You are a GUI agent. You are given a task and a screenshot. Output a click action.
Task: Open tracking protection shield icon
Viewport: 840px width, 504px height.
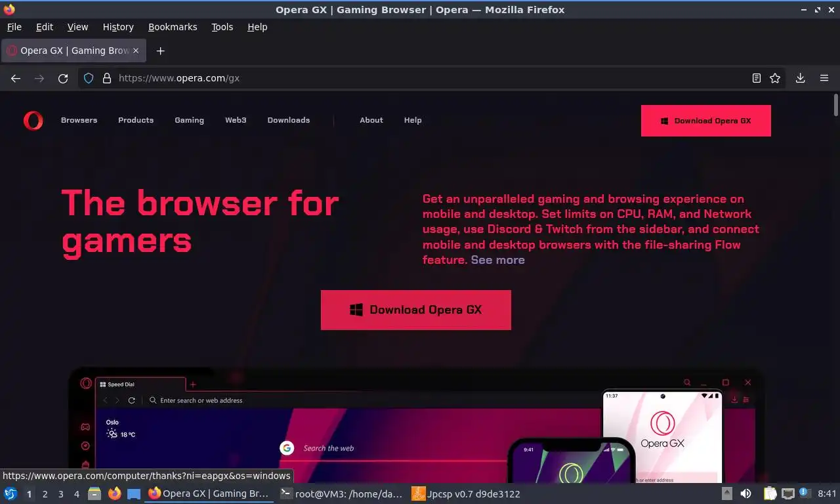[89, 78]
